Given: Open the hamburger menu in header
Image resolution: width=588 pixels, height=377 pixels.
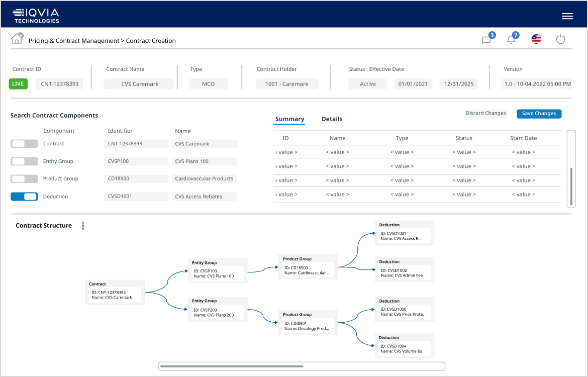Looking at the screenshot, I should pyautogui.click(x=567, y=16).
